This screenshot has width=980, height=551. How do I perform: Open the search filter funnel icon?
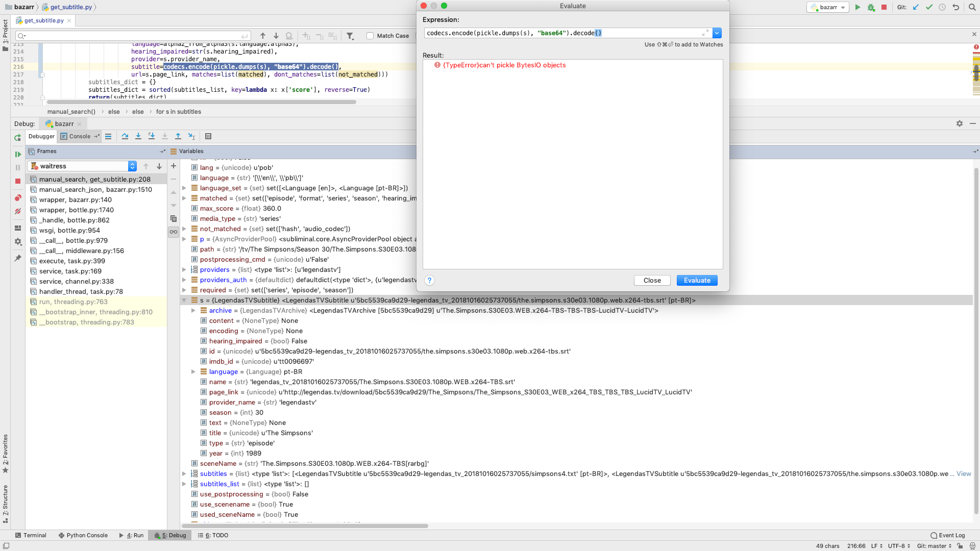tap(350, 36)
